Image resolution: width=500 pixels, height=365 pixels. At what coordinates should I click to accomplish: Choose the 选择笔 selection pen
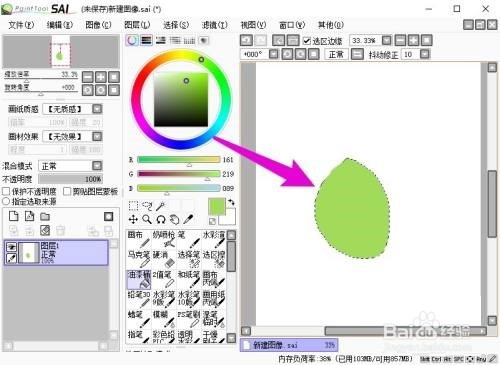tap(188, 259)
